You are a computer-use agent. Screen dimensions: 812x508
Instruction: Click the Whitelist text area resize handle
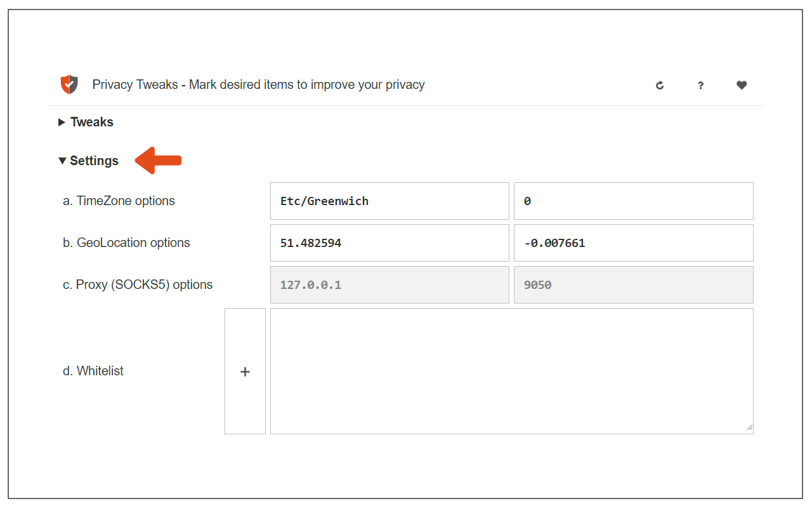pos(749,429)
